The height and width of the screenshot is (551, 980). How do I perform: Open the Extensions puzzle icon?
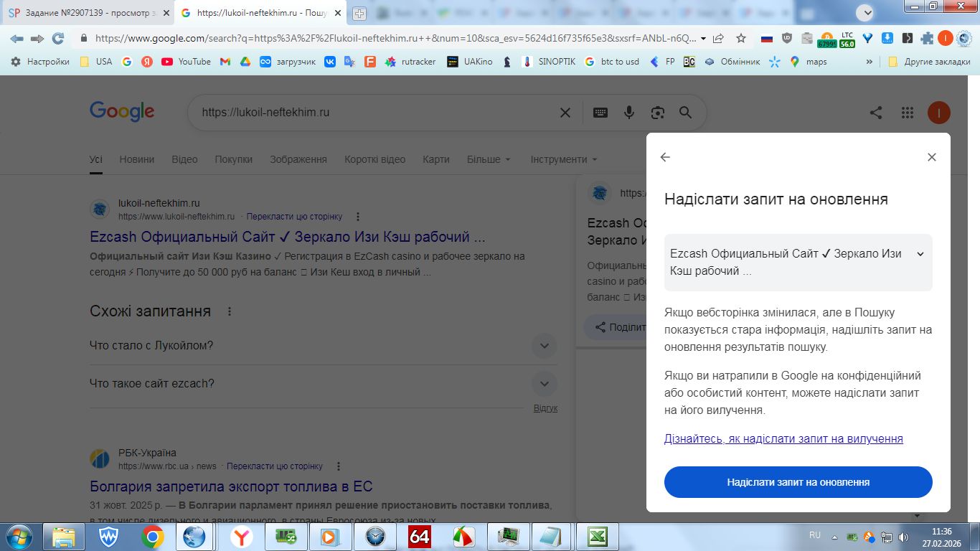(927, 39)
